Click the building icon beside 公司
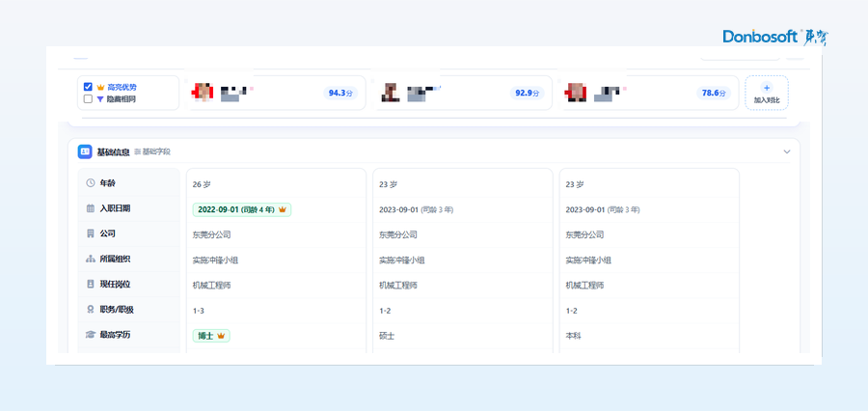The image size is (868, 411). tap(91, 233)
